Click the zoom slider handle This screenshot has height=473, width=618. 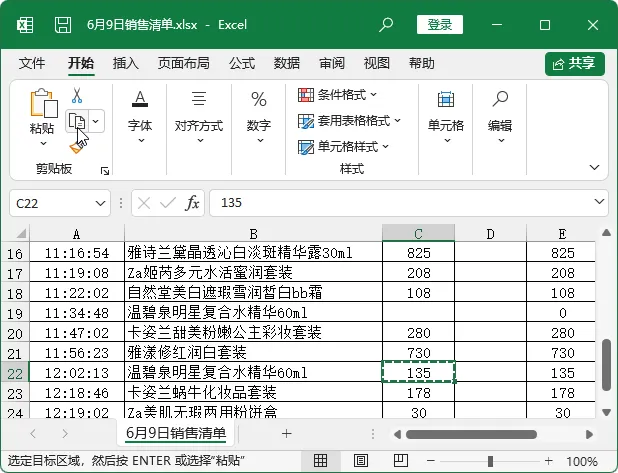(490, 461)
